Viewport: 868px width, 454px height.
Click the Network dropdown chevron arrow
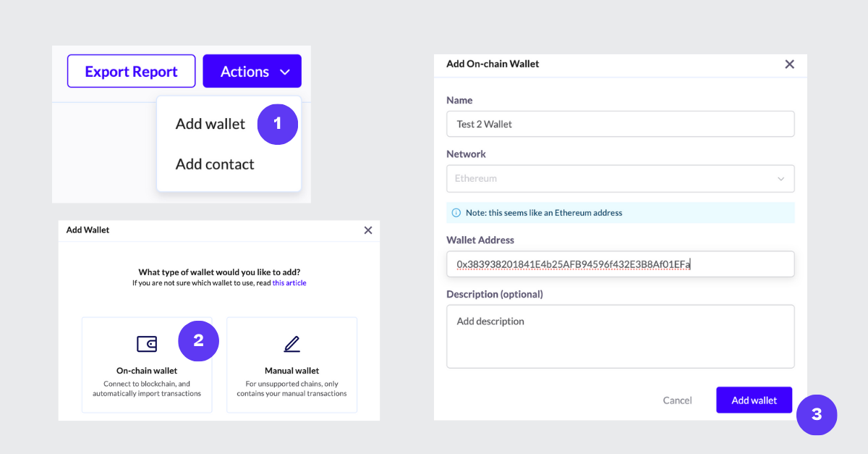click(x=781, y=179)
